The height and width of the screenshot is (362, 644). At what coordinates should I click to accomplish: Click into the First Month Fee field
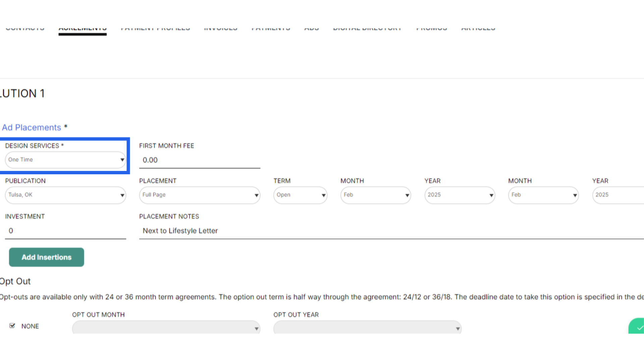pyautogui.click(x=200, y=160)
